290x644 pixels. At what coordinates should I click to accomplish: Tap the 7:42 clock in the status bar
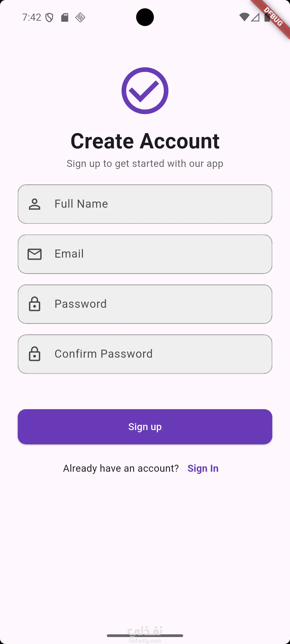pos(32,17)
